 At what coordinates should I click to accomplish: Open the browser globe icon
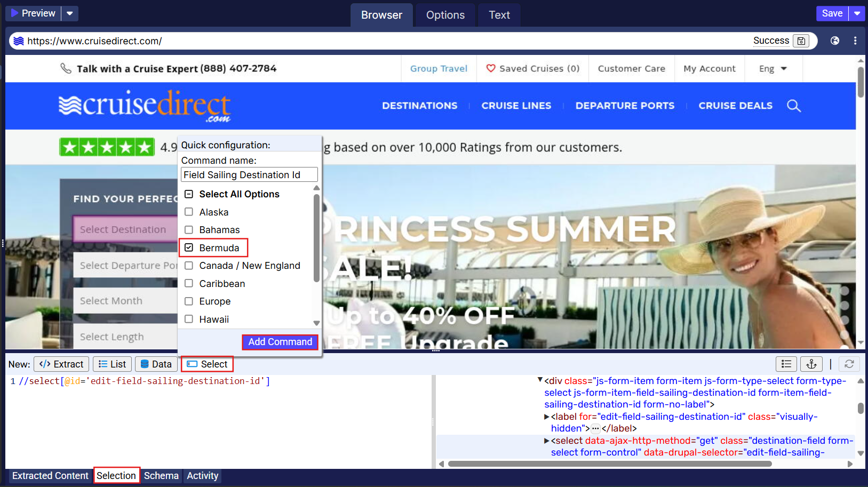click(835, 41)
